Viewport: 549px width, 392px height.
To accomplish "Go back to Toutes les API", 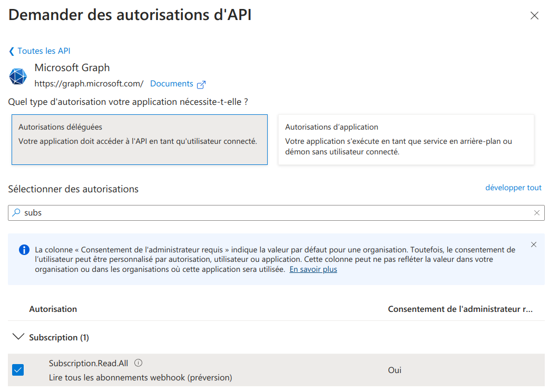I will coord(40,51).
